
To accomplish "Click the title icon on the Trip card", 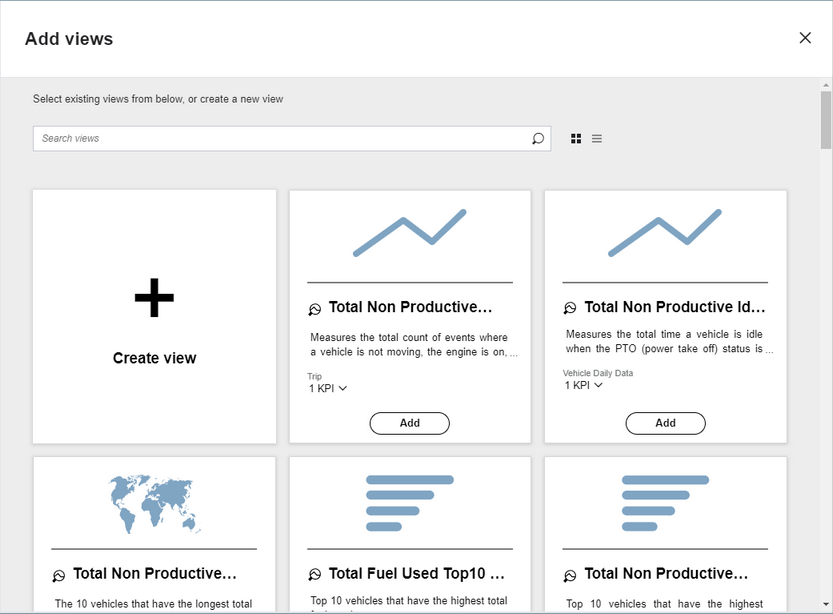I will [x=314, y=309].
